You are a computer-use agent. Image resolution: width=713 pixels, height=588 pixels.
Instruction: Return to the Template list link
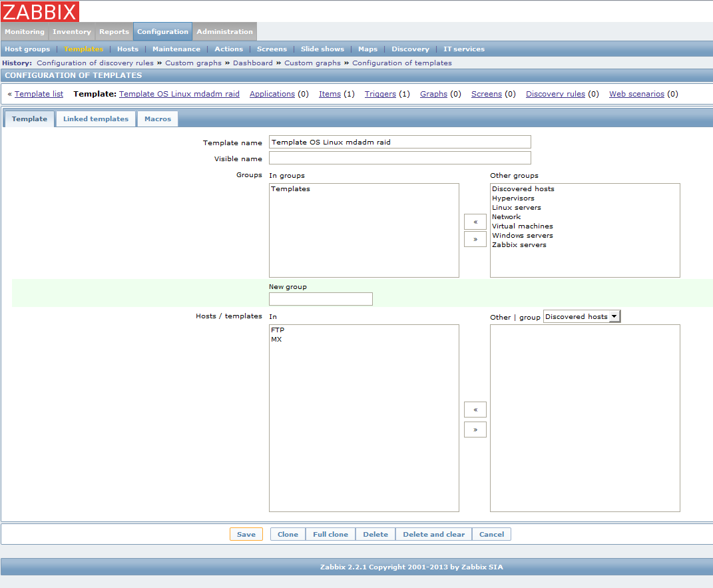point(39,94)
